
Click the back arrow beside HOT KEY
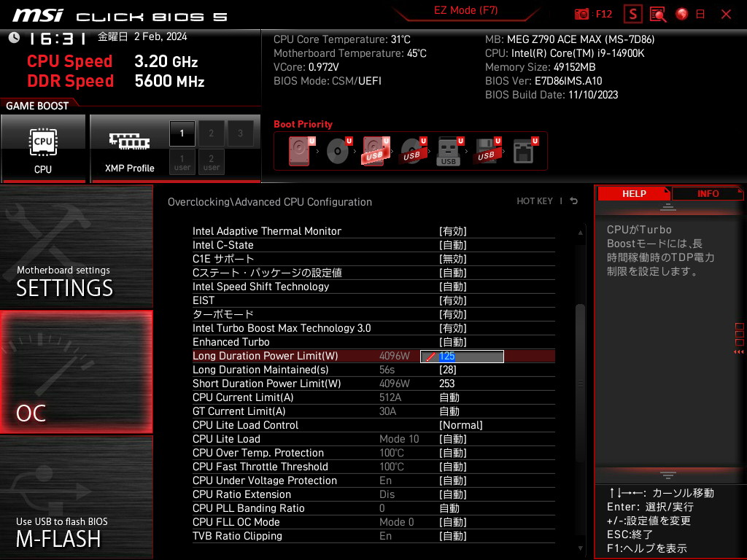click(x=574, y=201)
